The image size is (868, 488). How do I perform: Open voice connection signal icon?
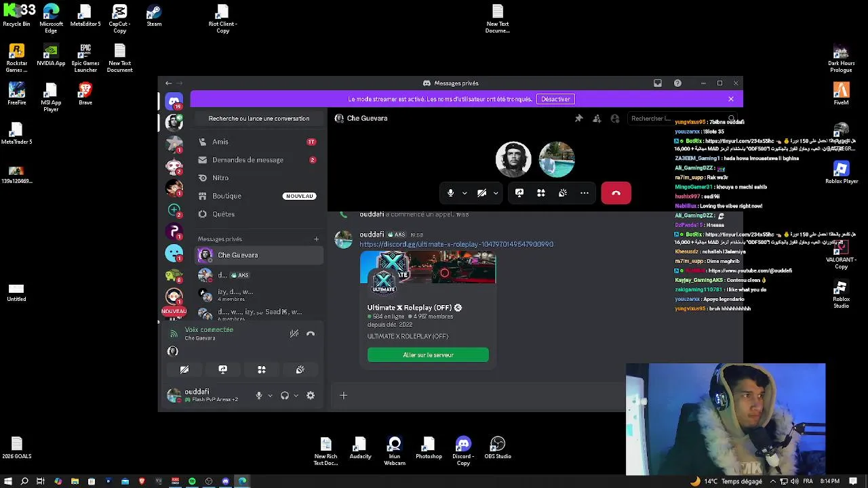click(x=174, y=333)
